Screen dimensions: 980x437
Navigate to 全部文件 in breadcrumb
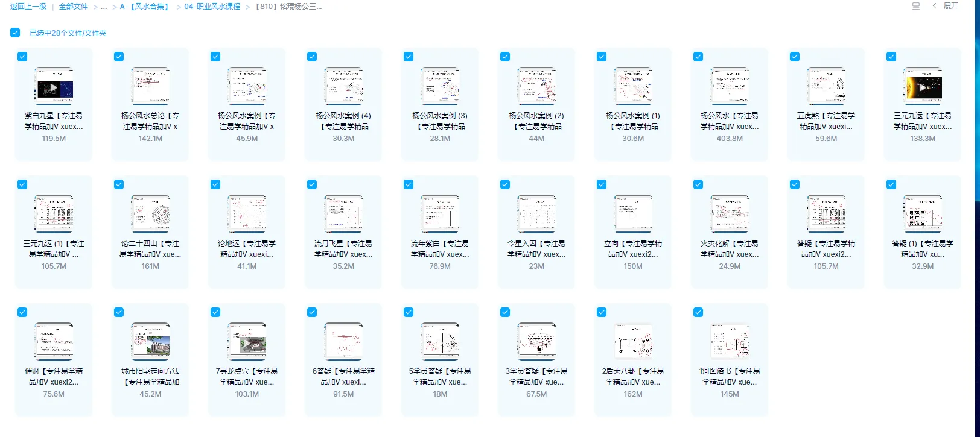[x=74, y=7]
